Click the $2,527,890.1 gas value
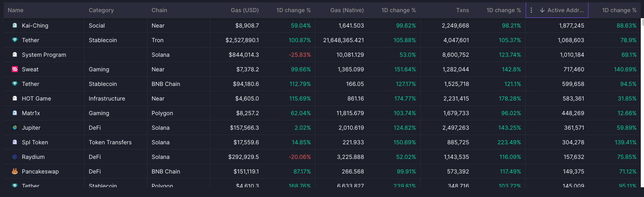 coord(242,40)
